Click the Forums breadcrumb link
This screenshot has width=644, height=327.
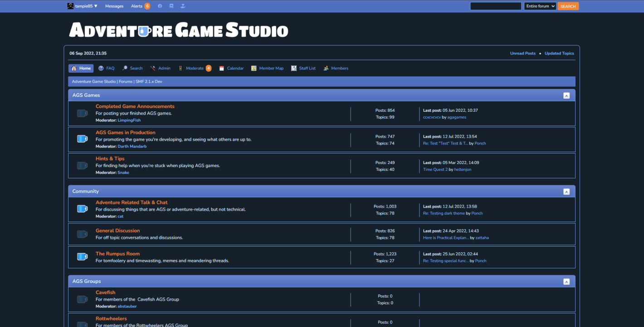coord(126,82)
